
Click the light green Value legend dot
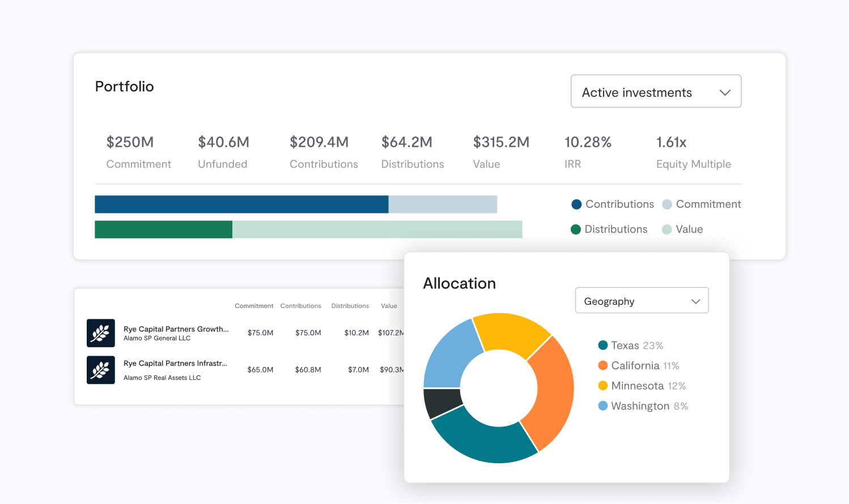(667, 229)
